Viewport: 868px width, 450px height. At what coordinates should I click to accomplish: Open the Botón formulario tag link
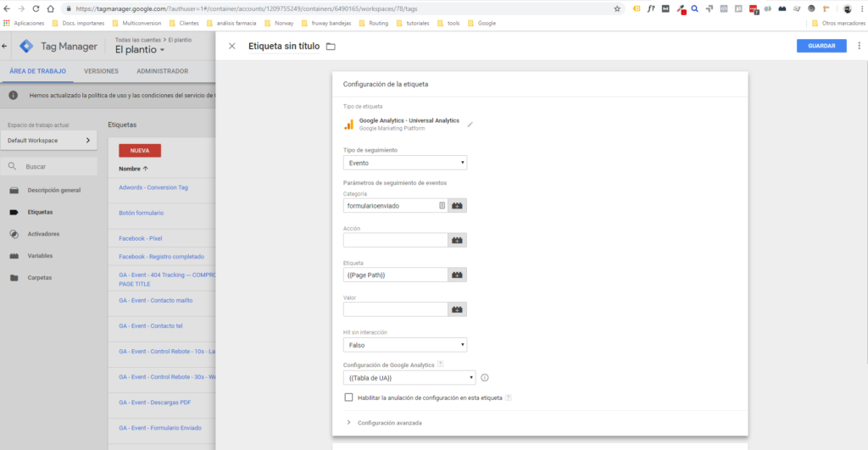pos(142,213)
